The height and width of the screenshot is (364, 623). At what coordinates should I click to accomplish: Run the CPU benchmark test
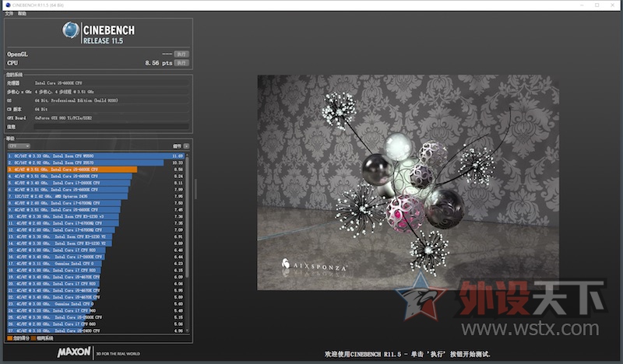181,61
